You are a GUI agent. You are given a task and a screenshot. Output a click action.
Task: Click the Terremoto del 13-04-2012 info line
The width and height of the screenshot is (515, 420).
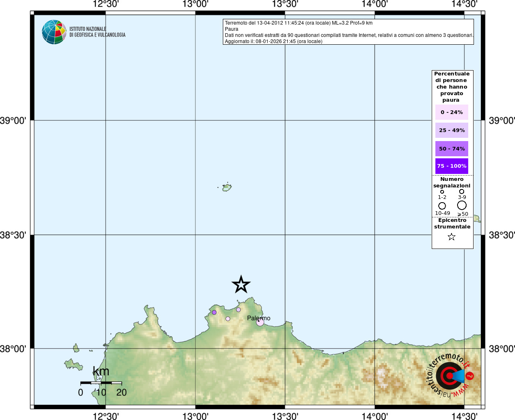click(298, 23)
